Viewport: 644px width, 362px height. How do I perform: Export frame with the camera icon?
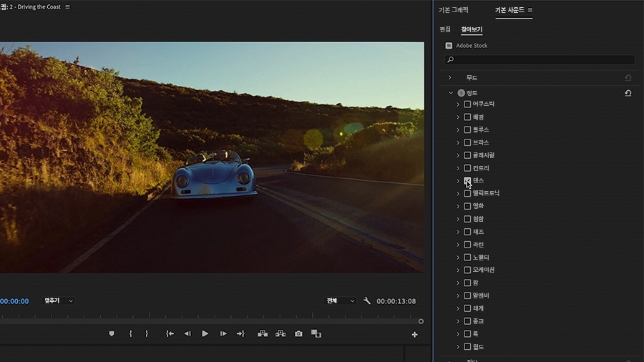[298, 333]
